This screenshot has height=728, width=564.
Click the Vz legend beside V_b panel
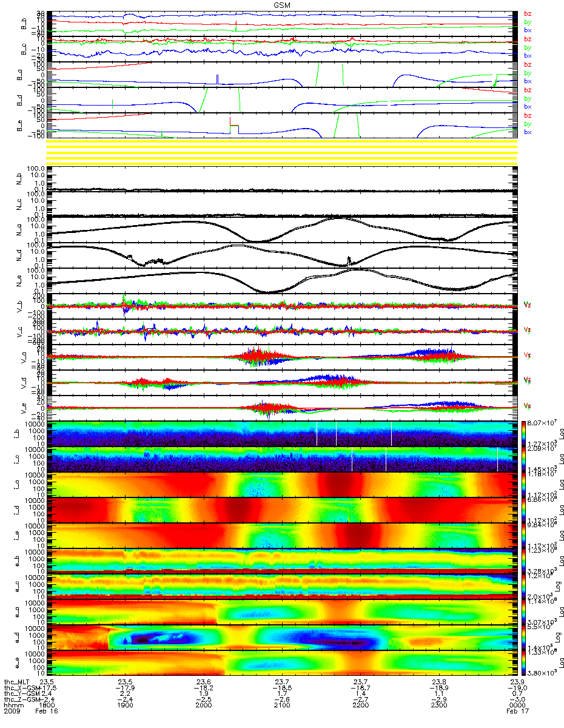click(528, 305)
